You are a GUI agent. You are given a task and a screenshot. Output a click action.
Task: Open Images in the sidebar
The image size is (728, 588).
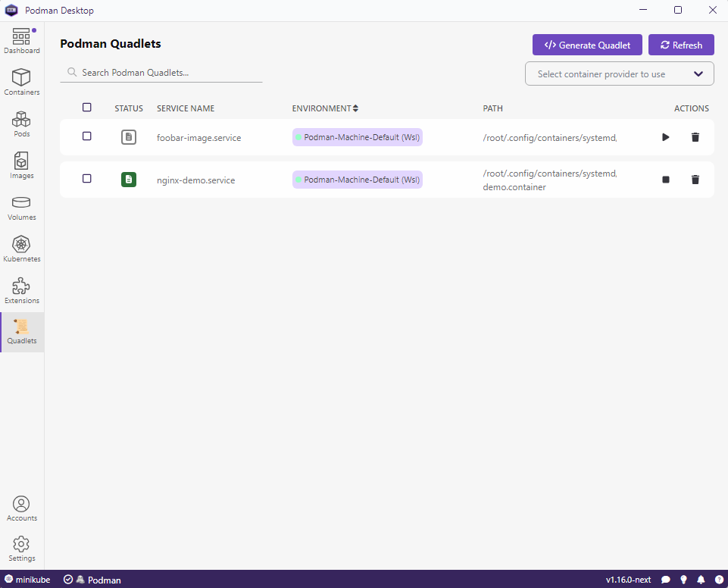point(22,165)
